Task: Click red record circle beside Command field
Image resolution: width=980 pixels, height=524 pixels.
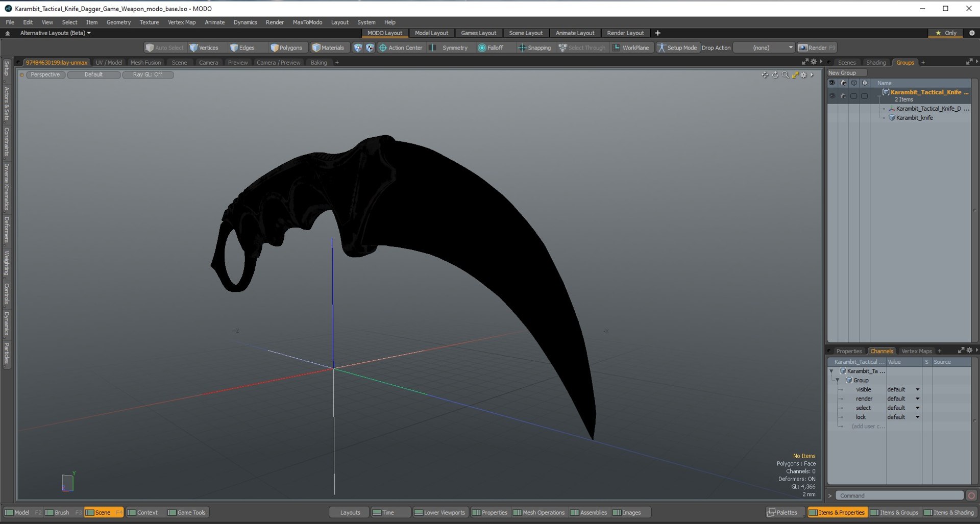Action: coord(971,495)
